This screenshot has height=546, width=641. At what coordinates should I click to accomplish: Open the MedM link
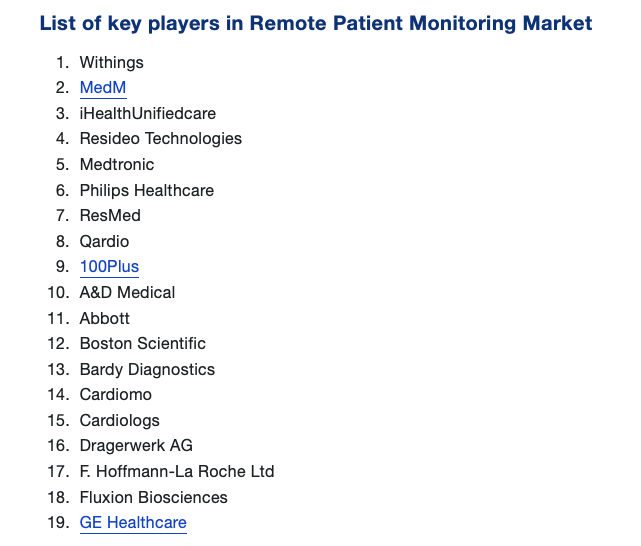coord(102,88)
